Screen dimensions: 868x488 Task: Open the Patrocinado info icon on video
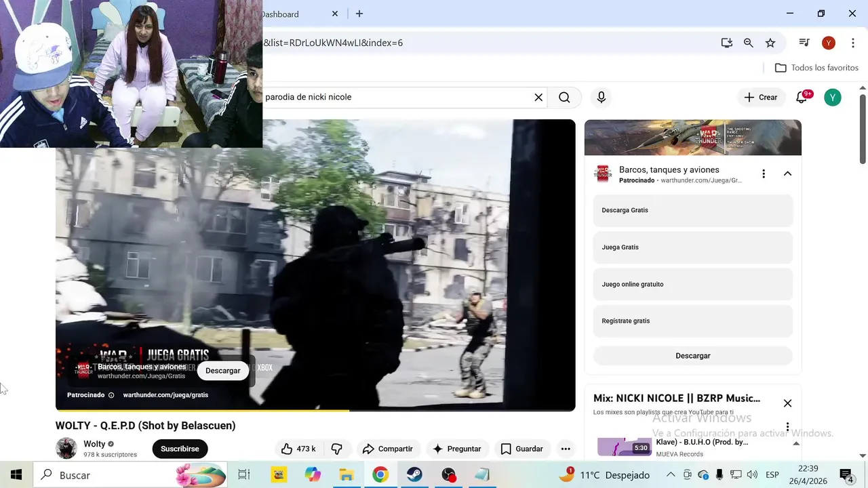[x=111, y=395]
